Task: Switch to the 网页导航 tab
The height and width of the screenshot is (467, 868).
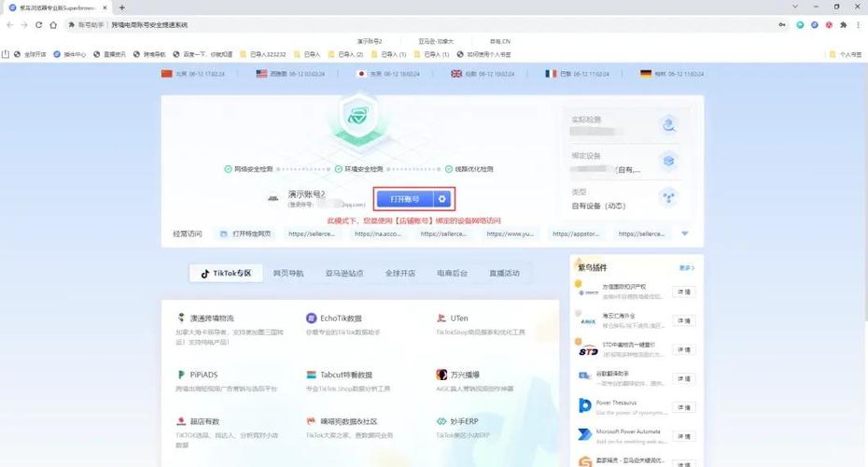Action: [288, 273]
